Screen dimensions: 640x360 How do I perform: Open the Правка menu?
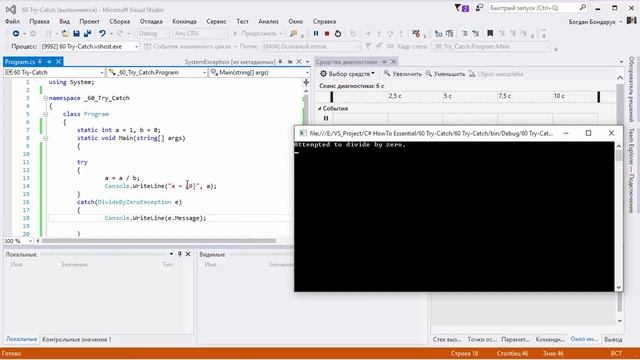pyautogui.click(x=39, y=21)
